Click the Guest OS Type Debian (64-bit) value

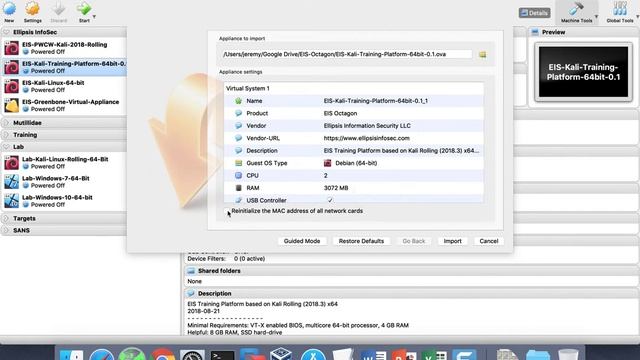[x=356, y=163]
